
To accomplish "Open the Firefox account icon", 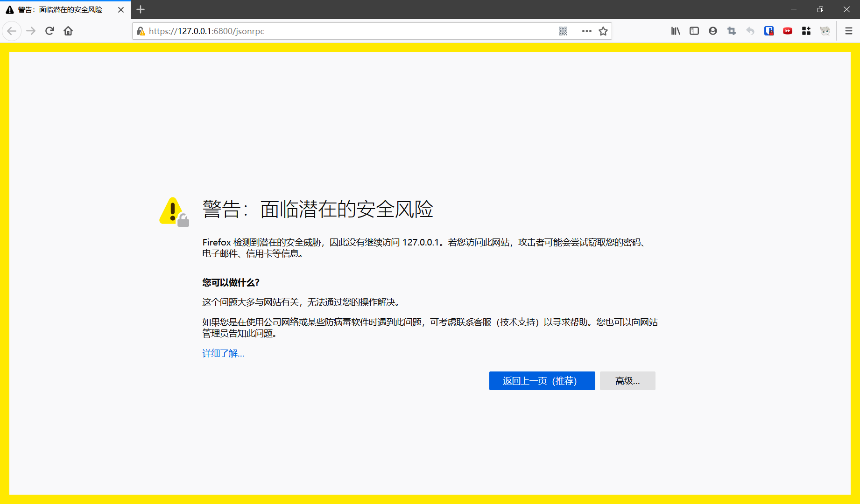I will point(713,31).
